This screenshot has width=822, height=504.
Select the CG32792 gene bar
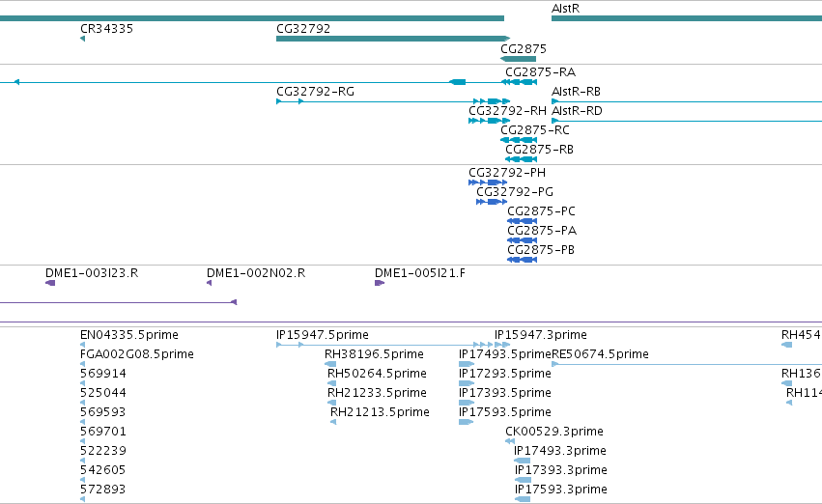click(393, 39)
